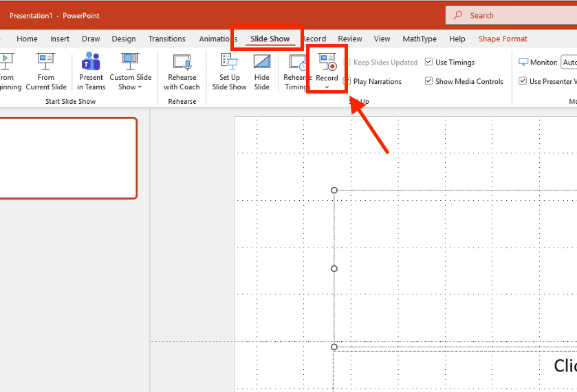Click the bottom-left handle of selected placeholder
The image size is (577, 392).
334,347
